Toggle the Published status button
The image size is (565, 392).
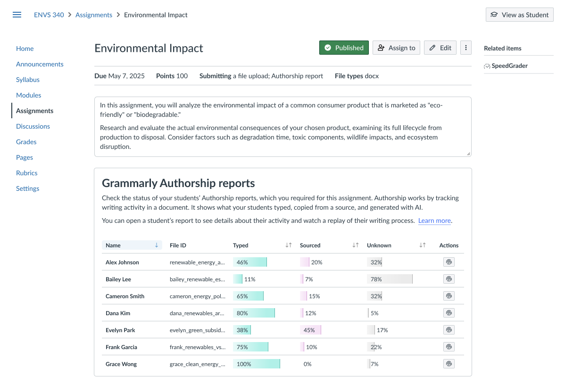click(x=344, y=48)
